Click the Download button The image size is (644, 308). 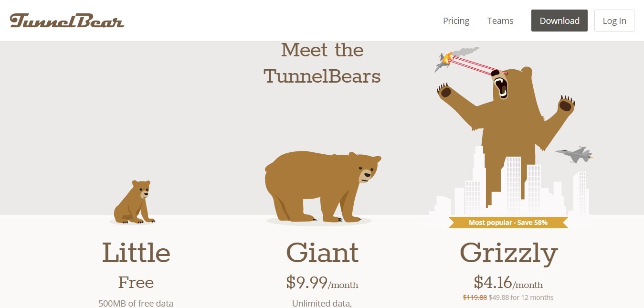pos(560,21)
